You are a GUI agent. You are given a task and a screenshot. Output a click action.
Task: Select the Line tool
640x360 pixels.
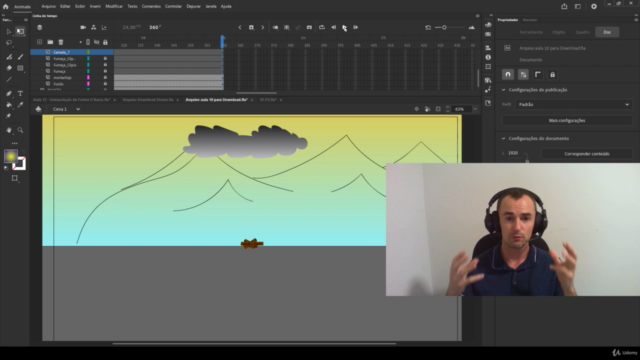tap(9, 80)
